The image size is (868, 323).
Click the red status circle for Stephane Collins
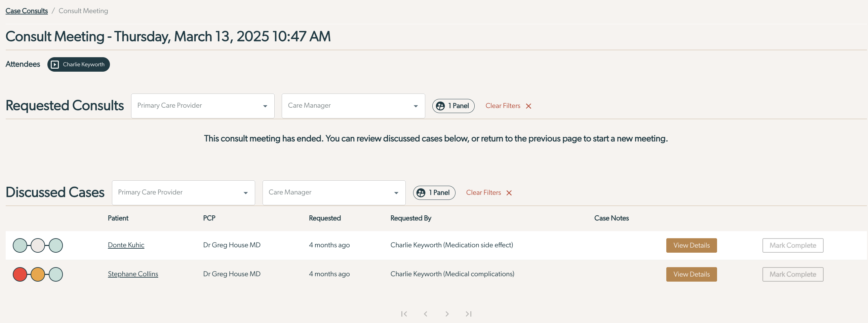pos(20,275)
